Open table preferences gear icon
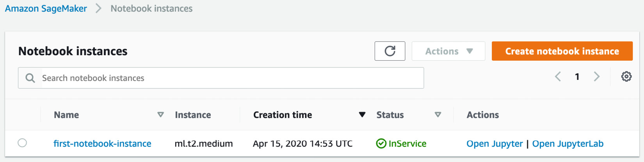Image resolution: width=644 pixels, height=162 pixels. click(626, 76)
